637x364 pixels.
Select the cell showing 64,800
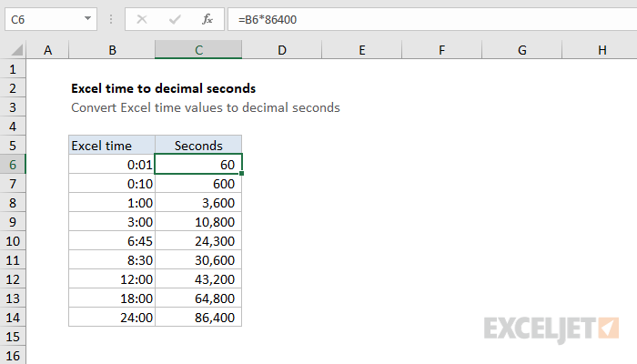tap(198, 298)
